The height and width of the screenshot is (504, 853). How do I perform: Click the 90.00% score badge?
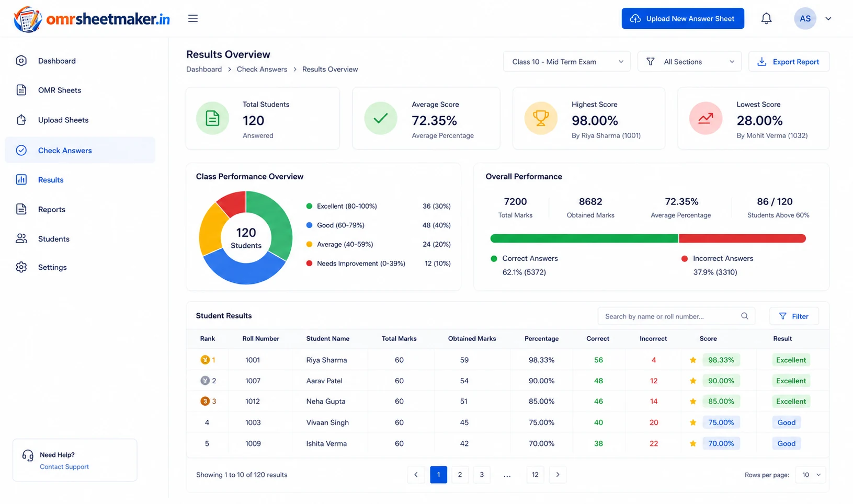point(721,381)
